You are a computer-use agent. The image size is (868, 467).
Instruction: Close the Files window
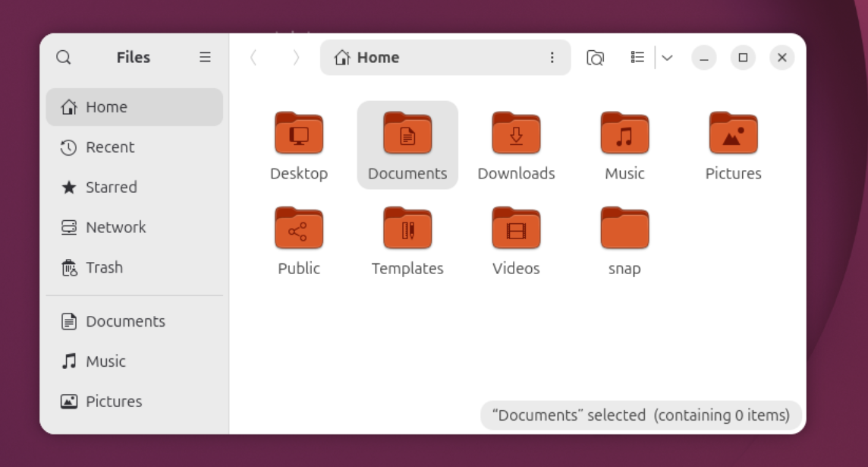click(782, 58)
